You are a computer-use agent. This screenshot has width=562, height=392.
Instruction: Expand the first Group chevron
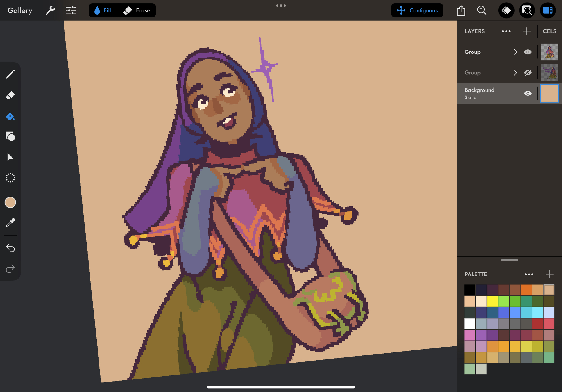pos(515,52)
